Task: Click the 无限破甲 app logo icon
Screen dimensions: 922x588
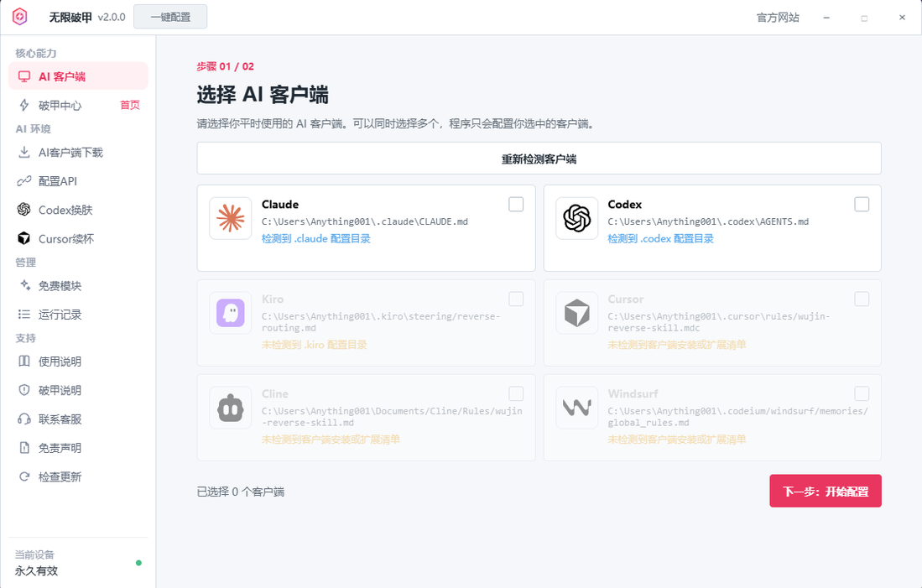Action: coord(20,17)
